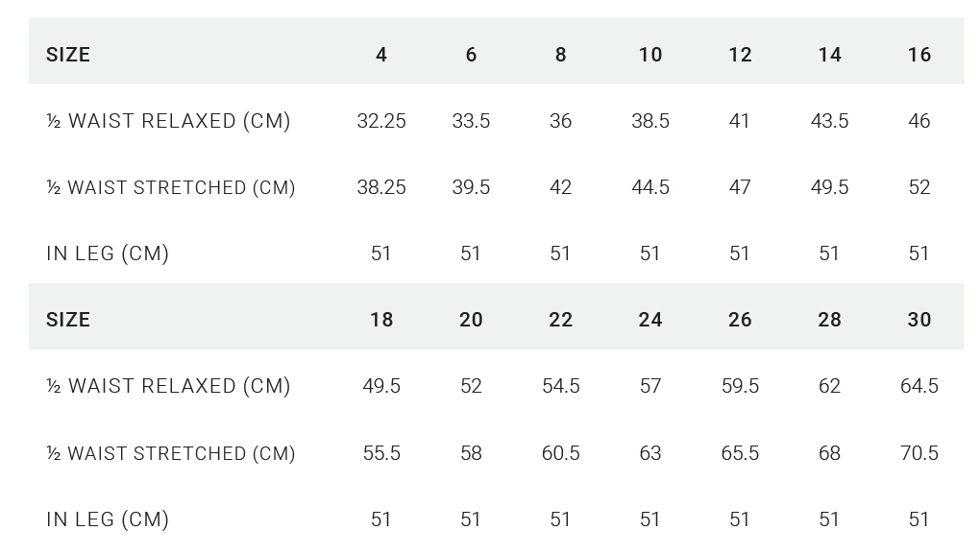Select the size 4 column header
Viewport: 980px width, 555px height.
(381, 55)
